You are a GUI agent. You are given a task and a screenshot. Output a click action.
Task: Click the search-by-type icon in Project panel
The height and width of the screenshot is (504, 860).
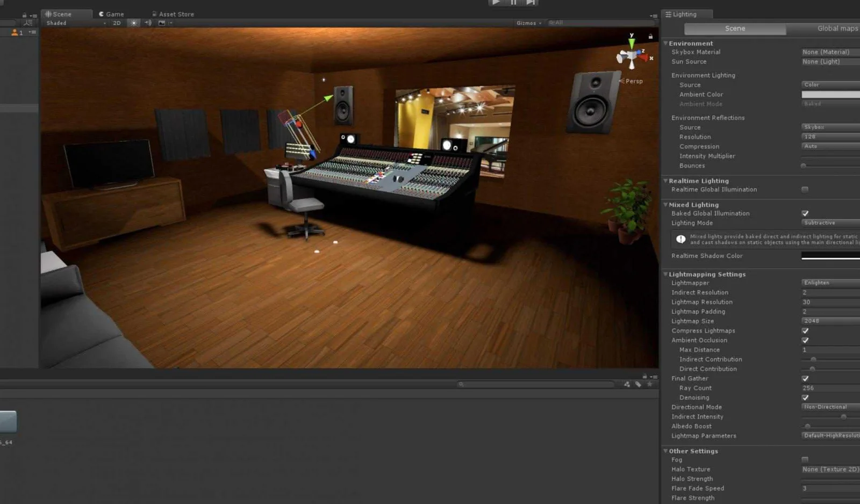627,384
